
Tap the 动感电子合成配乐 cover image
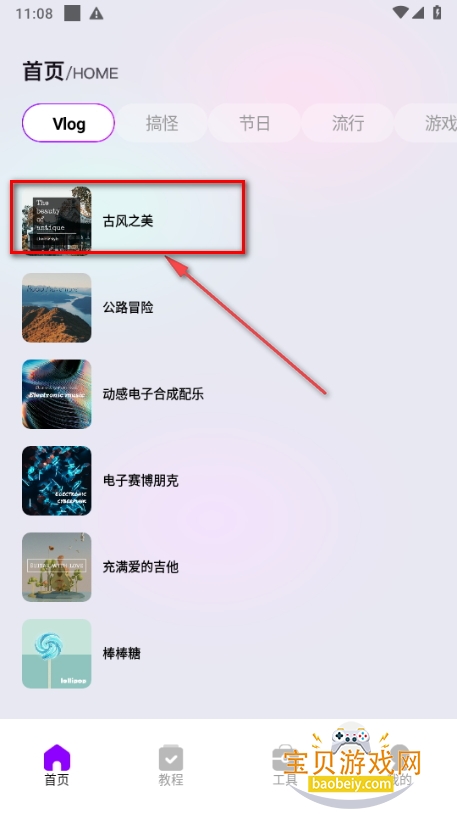57,394
